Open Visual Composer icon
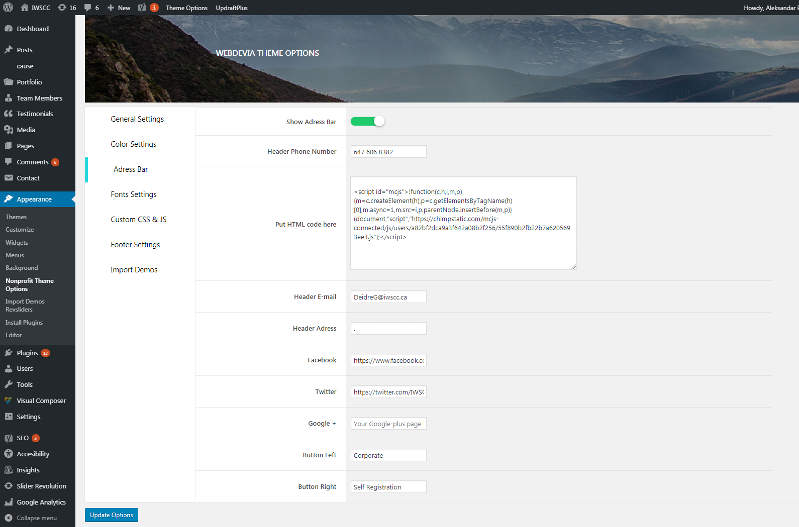Viewport: 799px width, 527px height. click(x=8, y=401)
